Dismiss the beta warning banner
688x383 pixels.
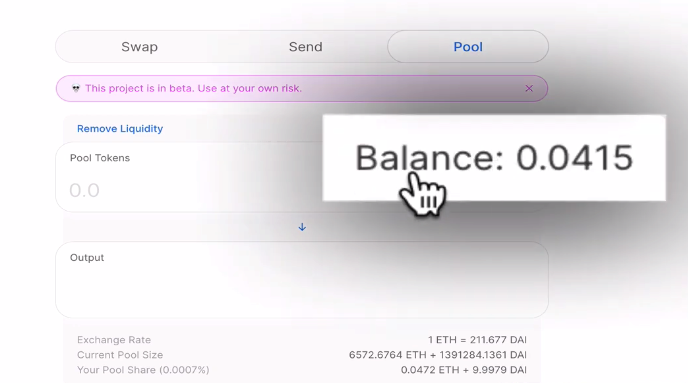coord(529,89)
